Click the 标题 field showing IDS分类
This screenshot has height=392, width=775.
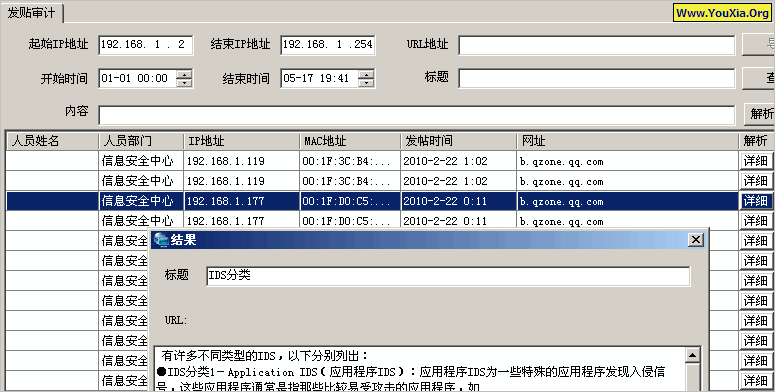[448, 276]
